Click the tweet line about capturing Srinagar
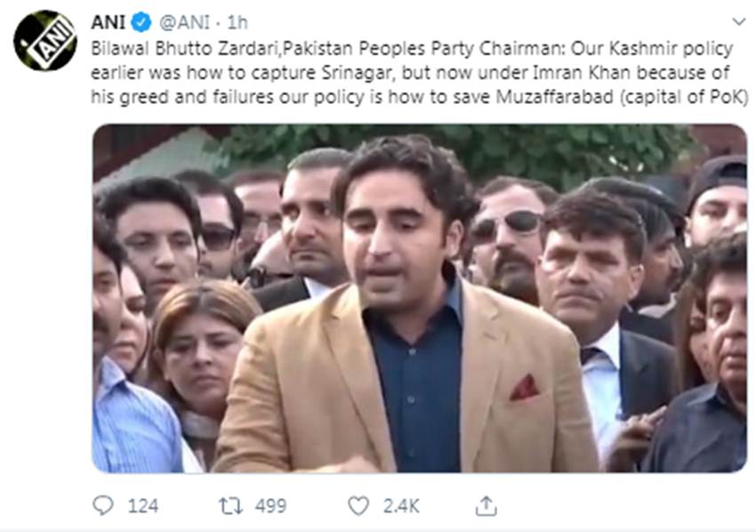Viewport: 756px width, 532px height. tap(410, 73)
